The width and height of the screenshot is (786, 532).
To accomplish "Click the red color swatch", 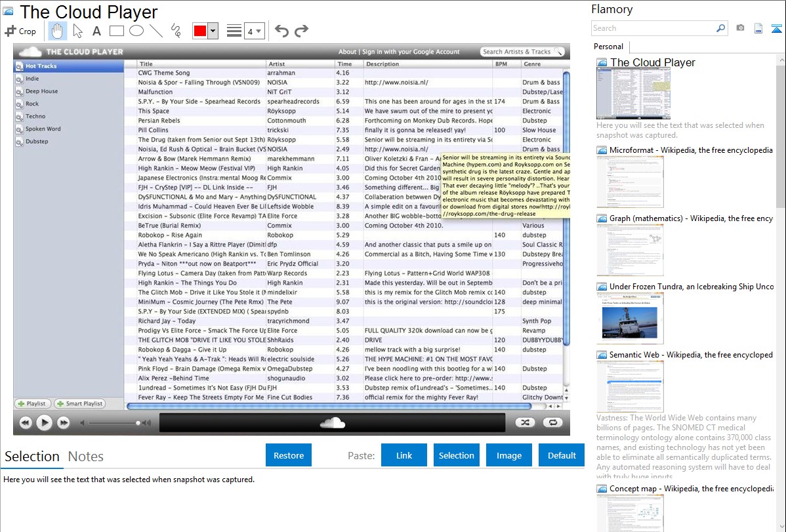I will 200,31.
